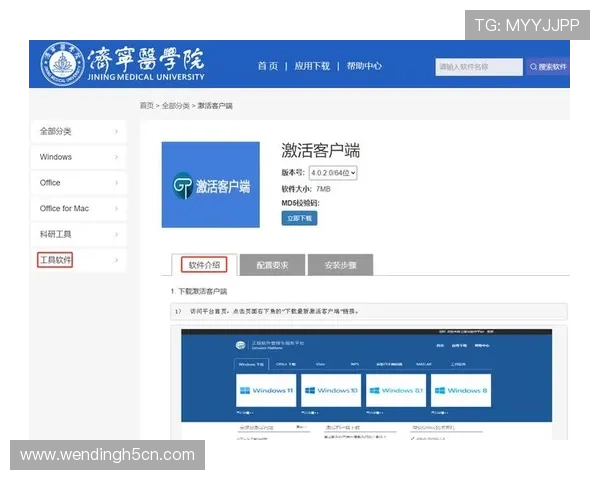Open the 首页 navigation link
Screen dimensions: 600x480
(267, 66)
